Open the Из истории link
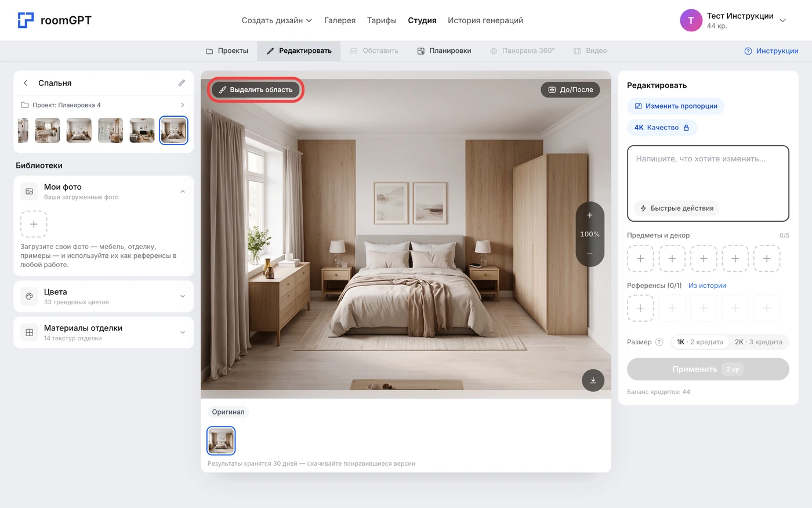Image resolution: width=812 pixels, height=508 pixels. (x=707, y=286)
